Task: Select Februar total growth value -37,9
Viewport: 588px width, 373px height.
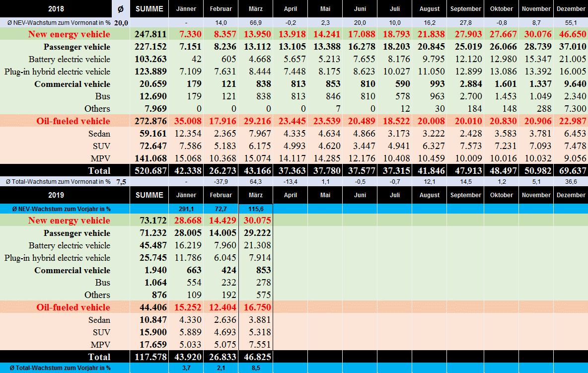Action: point(221,182)
